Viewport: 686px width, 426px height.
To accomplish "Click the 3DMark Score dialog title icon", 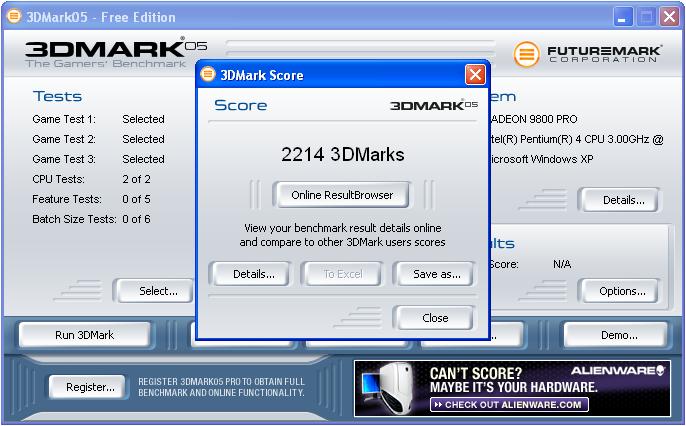I will point(208,75).
